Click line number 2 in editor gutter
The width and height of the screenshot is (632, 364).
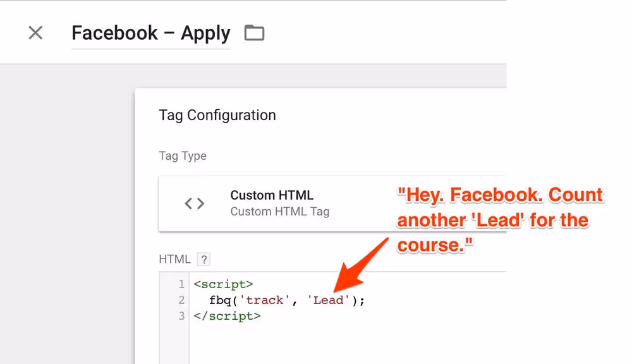tap(181, 300)
